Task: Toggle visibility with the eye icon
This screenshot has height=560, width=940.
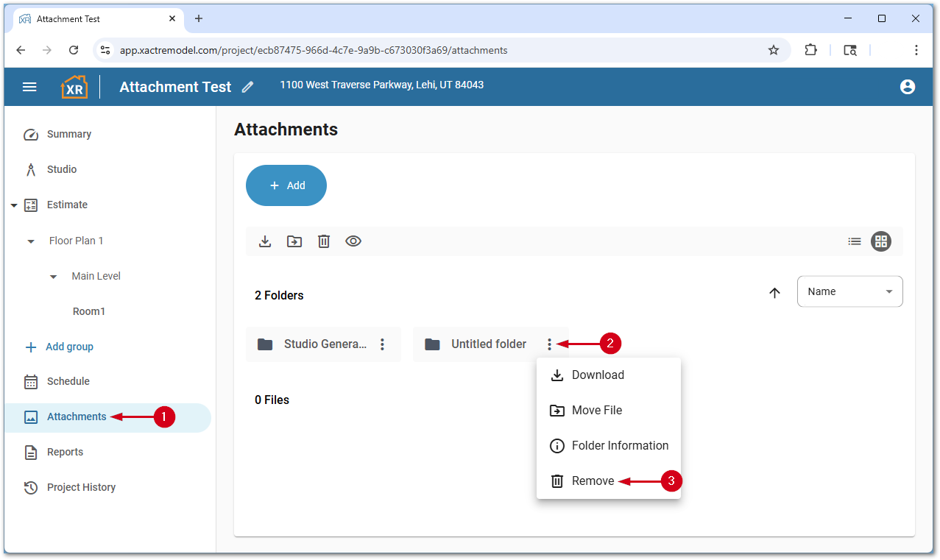Action: (353, 241)
